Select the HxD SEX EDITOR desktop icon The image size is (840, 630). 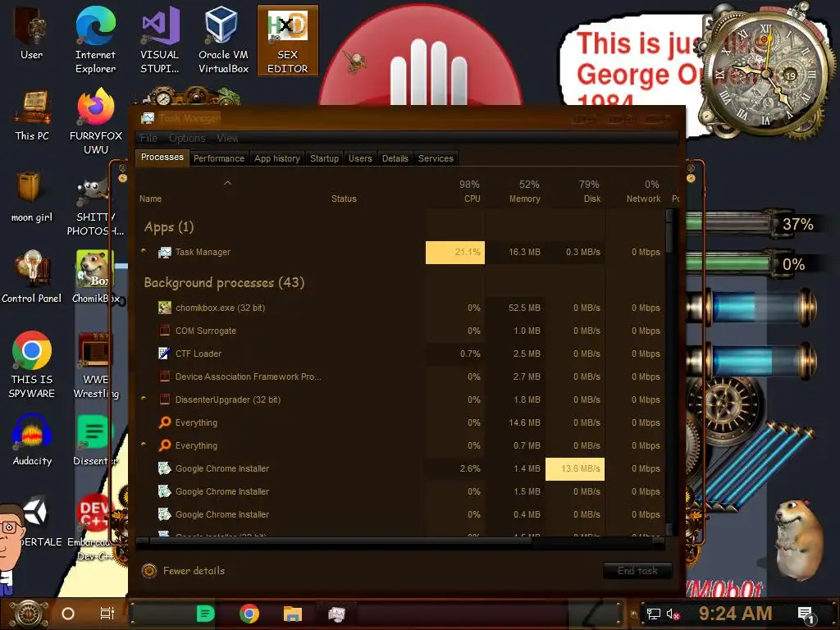[288, 40]
